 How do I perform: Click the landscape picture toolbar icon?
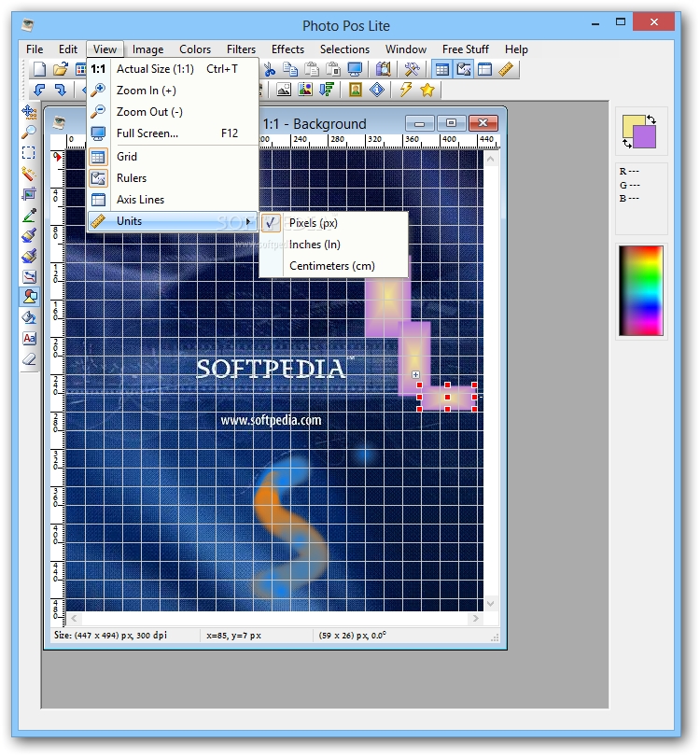[x=284, y=90]
